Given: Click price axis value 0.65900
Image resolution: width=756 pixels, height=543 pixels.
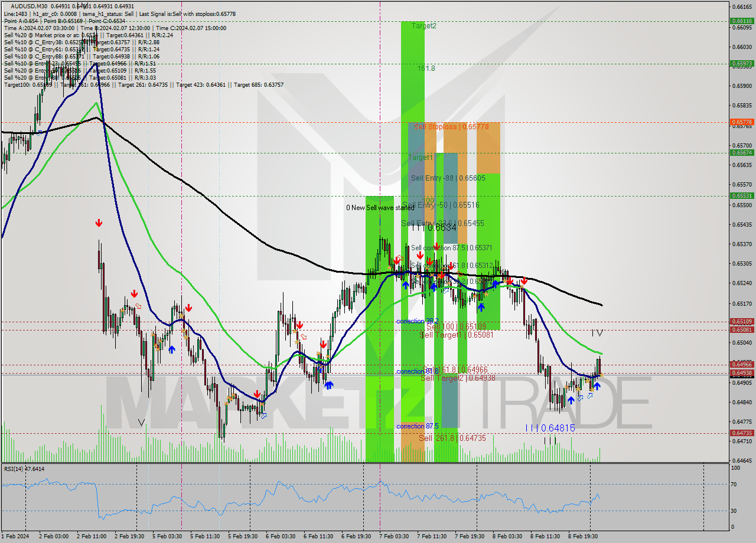Looking at the screenshot, I should (742, 86).
